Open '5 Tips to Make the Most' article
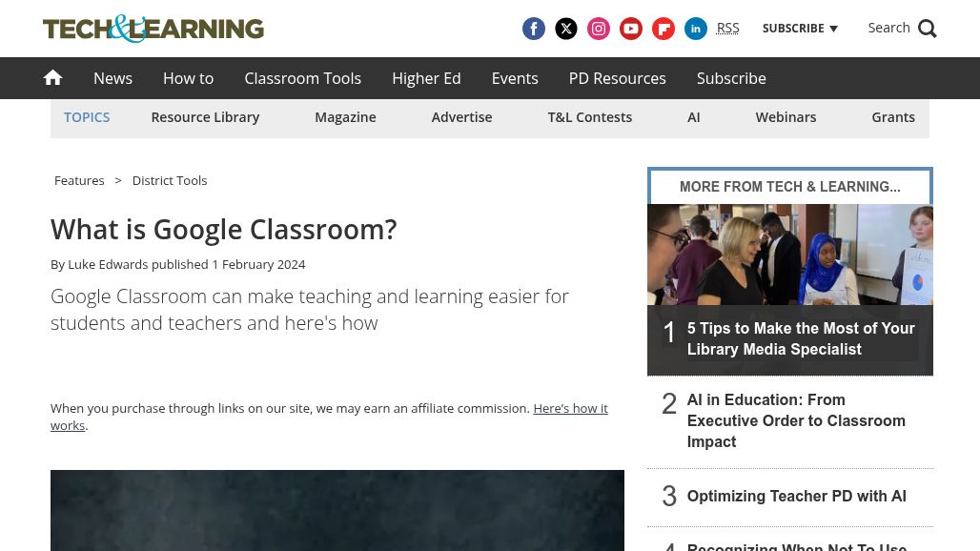The width and height of the screenshot is (980, 551). pos(801,338)
